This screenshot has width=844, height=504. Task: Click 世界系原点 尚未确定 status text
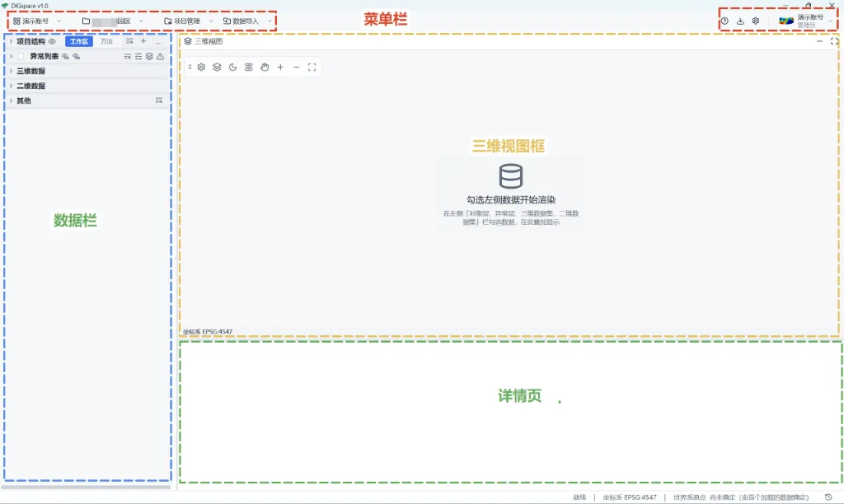point(741,497)
